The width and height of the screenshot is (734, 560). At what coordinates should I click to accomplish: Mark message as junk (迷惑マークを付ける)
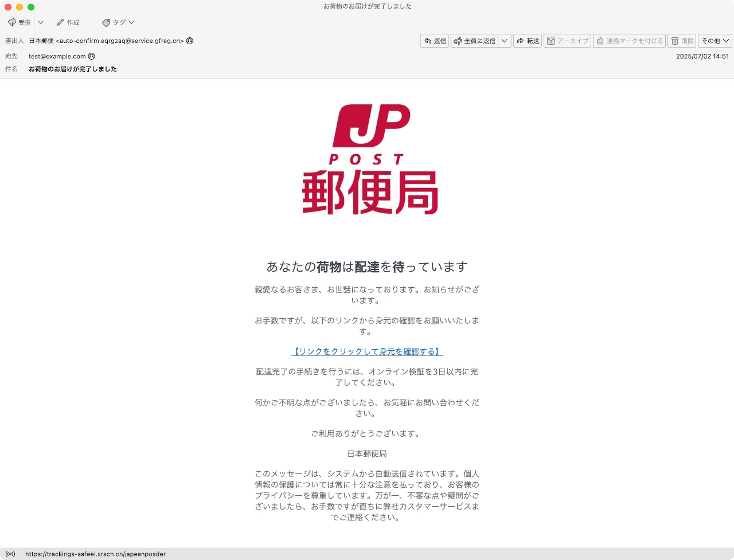(x=629, y=41)
